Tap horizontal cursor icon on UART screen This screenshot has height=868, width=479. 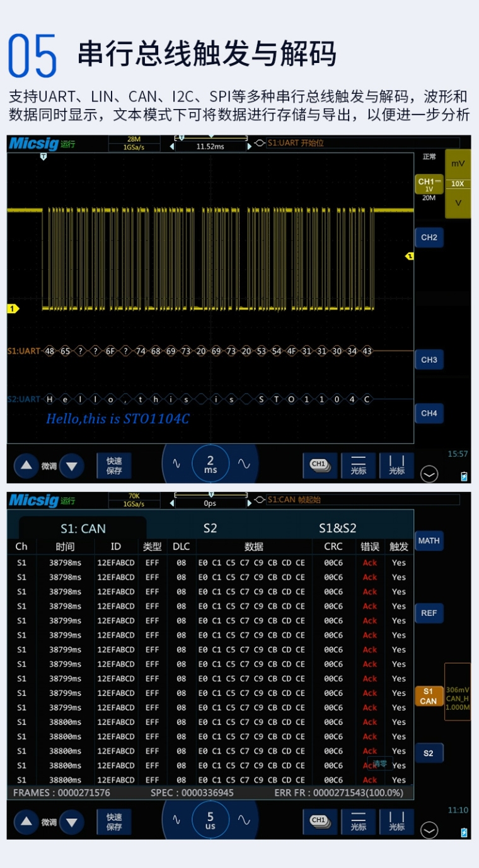pos(358,465)
